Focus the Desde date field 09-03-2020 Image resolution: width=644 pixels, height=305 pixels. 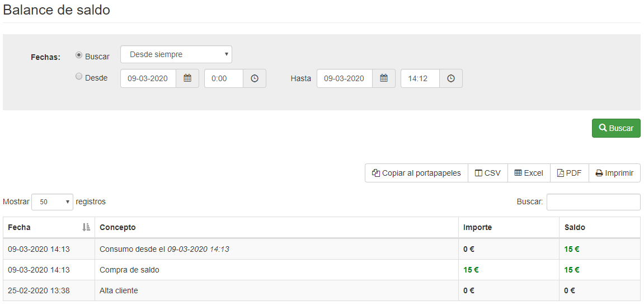point(148,79)
